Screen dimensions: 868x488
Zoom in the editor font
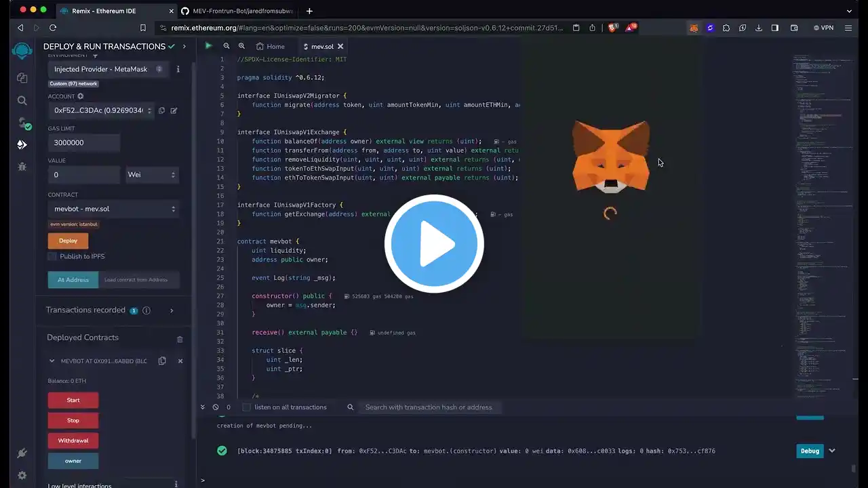(242, 46)
